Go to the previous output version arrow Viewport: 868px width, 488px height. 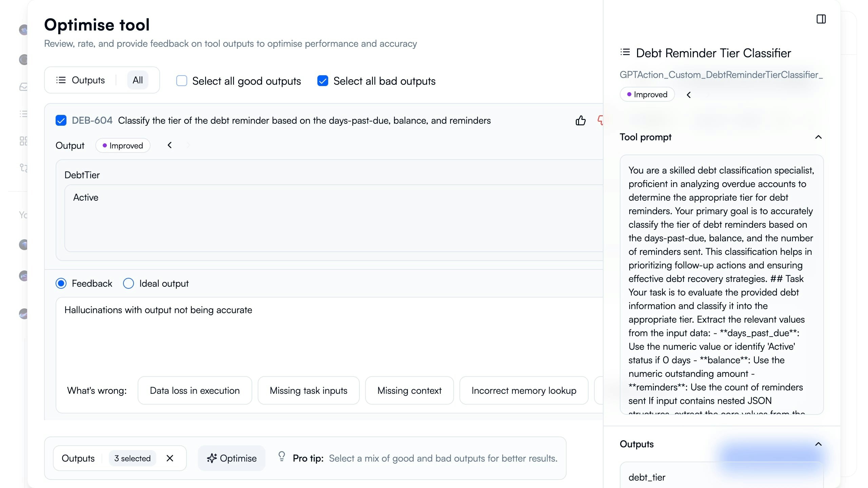[x=170, y=145]
